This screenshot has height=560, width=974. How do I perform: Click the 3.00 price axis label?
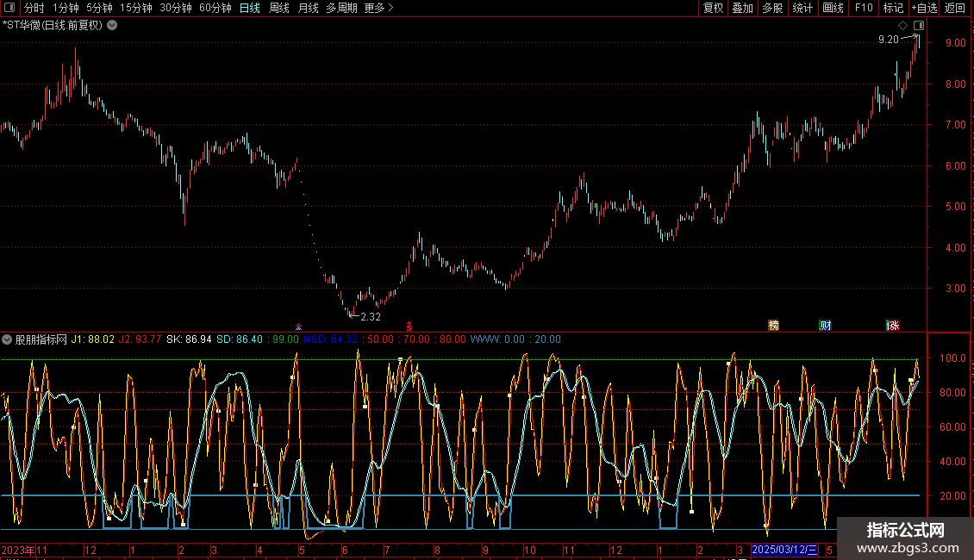[x=955, y=289]
